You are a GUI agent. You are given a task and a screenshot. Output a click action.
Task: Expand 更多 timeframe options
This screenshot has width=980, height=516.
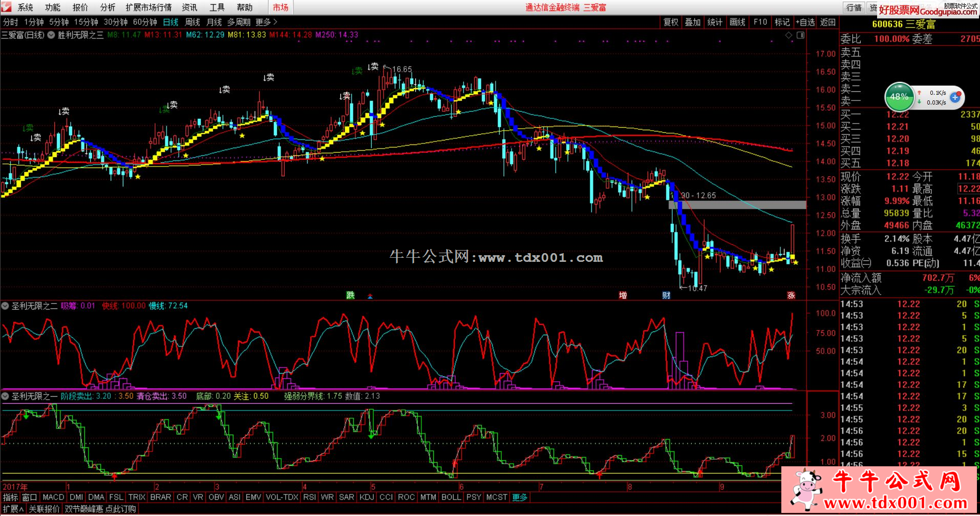pyautogui.click(x=266, y=22)
